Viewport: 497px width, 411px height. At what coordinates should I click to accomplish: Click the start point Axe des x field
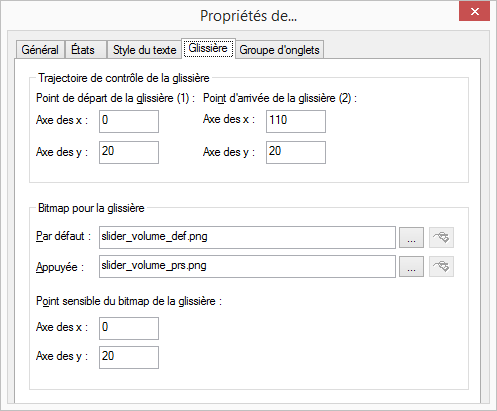click(x=129, y=122)
